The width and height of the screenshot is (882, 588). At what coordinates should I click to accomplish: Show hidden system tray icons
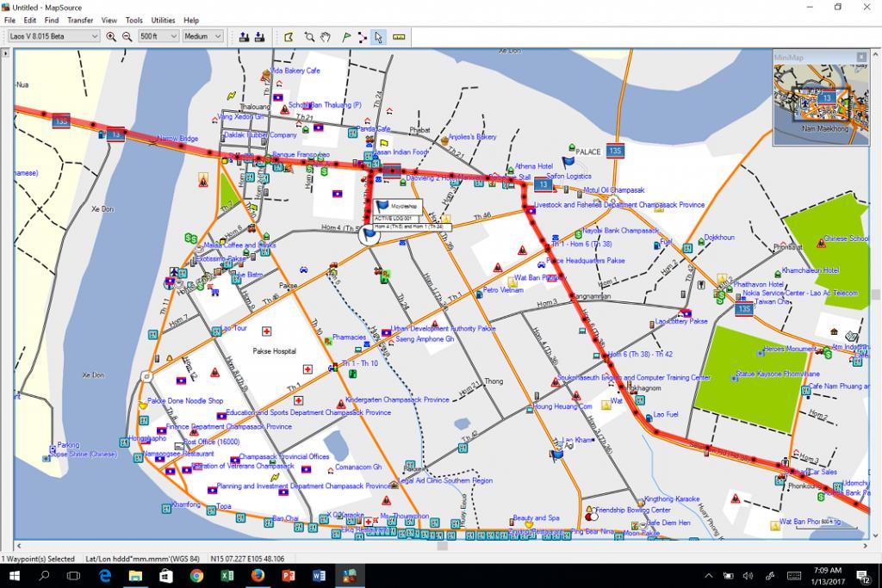[x=709, y=576]
